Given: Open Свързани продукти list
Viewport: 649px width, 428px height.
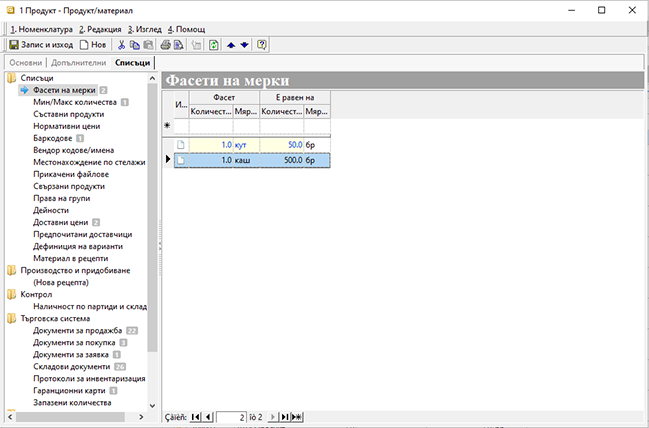Looking at the screenshot, I should pos(69,186).
